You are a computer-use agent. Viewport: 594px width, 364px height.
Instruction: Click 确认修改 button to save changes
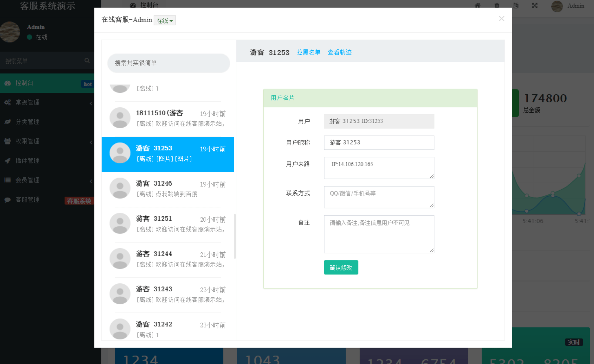pos(339,267)
